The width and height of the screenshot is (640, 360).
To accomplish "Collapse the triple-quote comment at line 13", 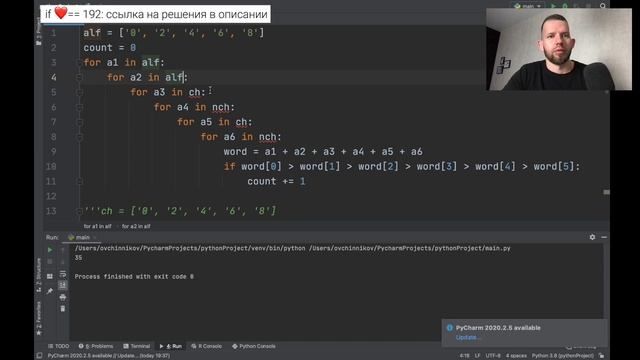I will pyautogui.click(x=80, y=211).
